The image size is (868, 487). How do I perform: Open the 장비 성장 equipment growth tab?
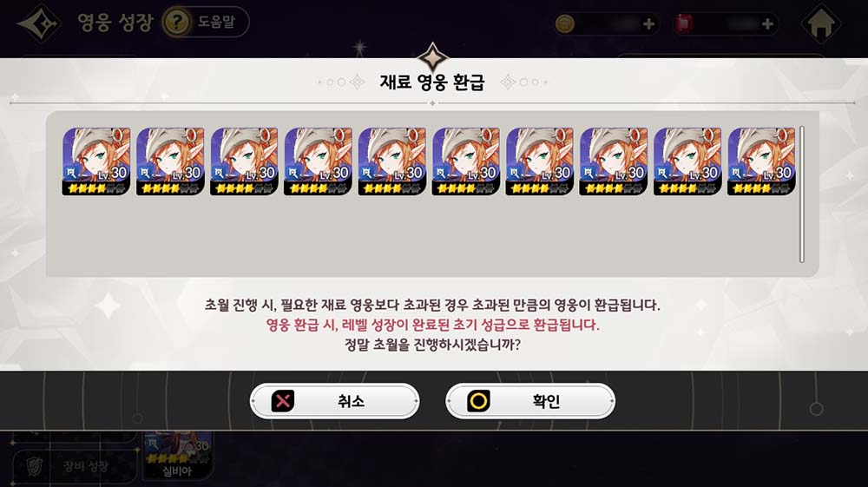point(74,466)
